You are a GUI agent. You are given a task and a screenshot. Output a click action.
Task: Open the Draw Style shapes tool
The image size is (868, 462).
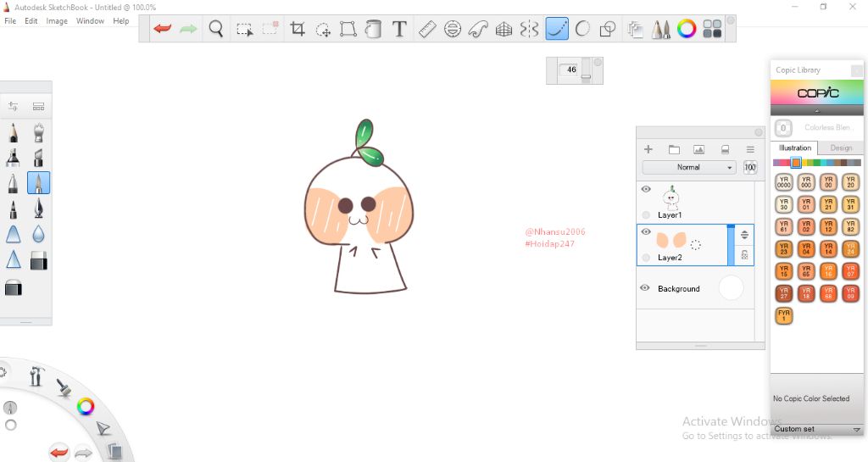click(x=608, y=29)
